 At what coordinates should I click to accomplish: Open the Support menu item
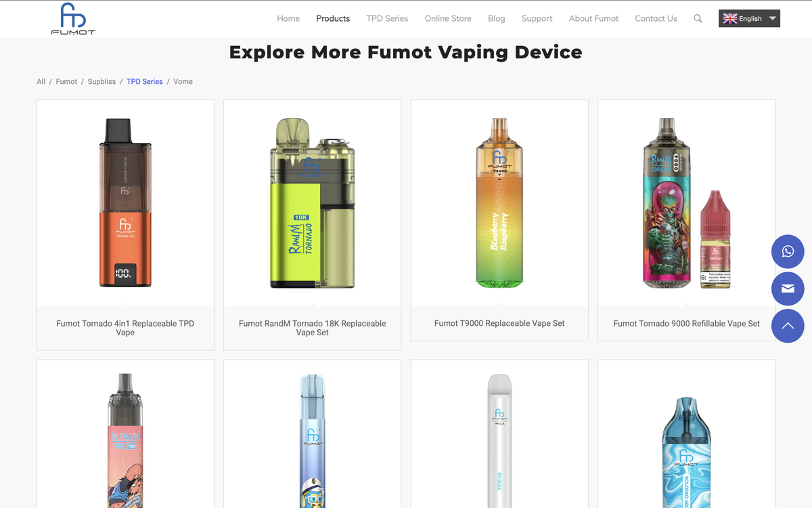point(537,19)
